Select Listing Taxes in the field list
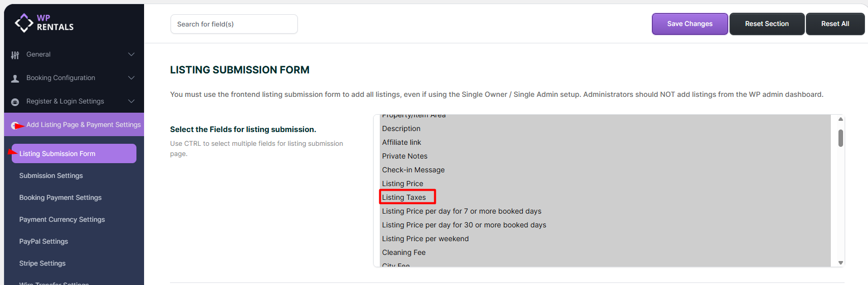The image size is (868, 285). click(404, 197)
